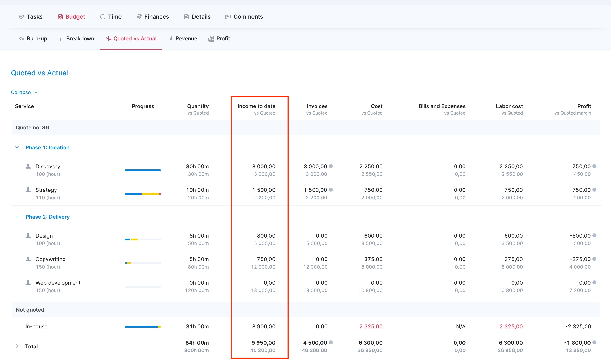Collapse the Phase 2: Delivery group chevron
The height and width of the screenshot is (364, 611).
point(17,217)
